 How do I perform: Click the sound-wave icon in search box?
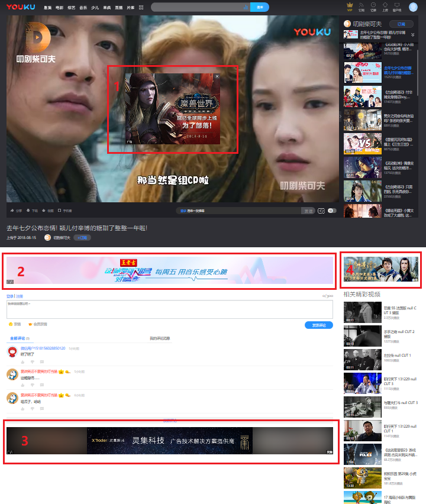[x=246, y=7]
